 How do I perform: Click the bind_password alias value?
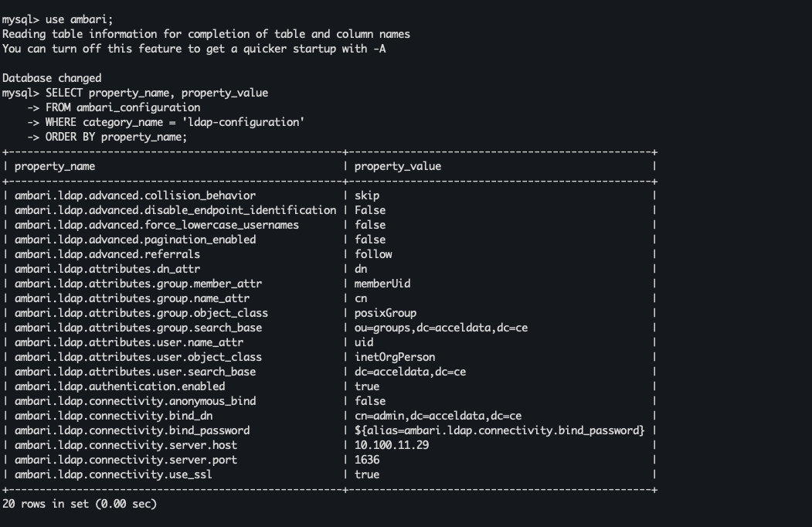click(499, 430)
